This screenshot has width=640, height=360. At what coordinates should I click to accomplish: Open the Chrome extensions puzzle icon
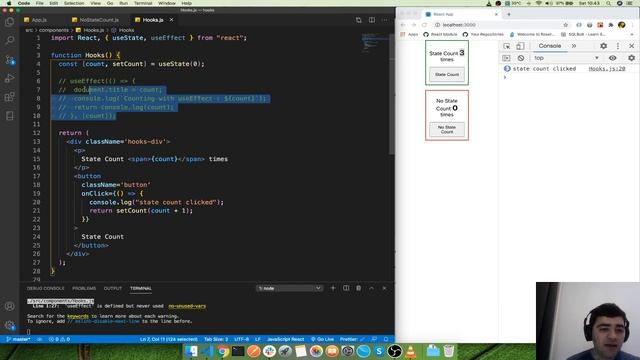611,25
